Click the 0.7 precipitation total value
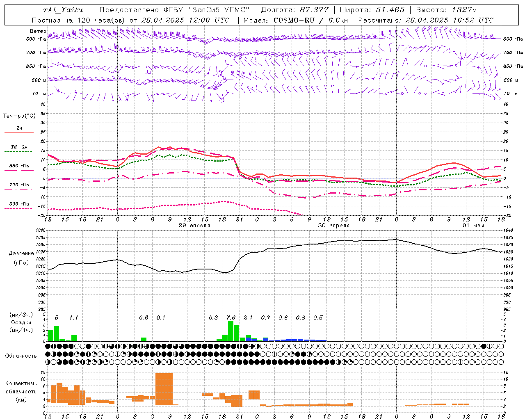Viewport: 525px width, 420px height. [266, 318]
